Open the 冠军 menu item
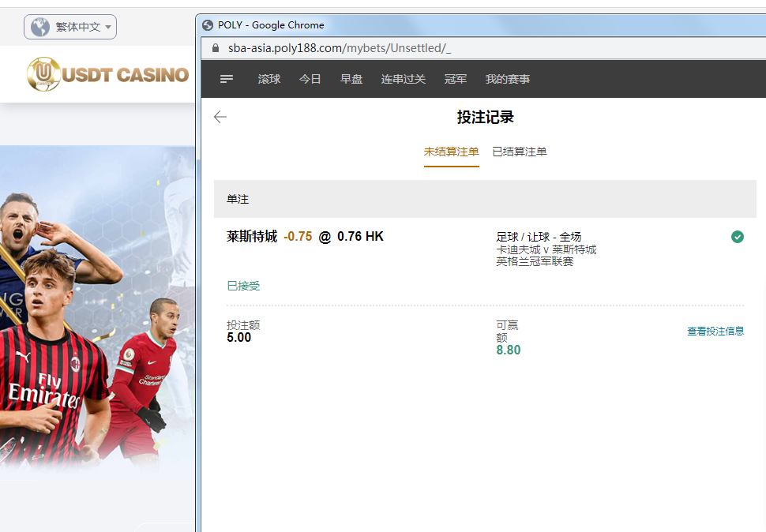This screenshot has height=532, width=766. tap(456, 79)
